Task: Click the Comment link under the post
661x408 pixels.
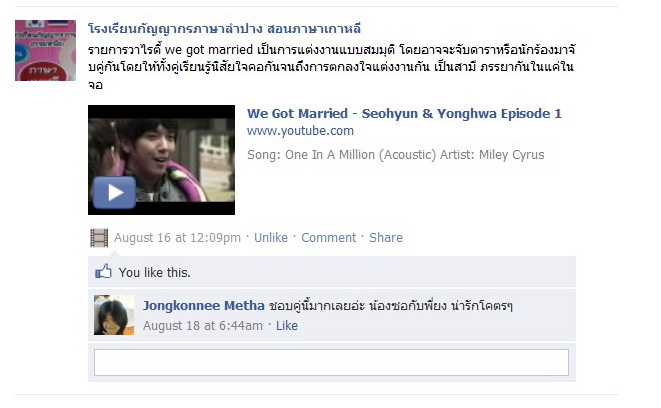Action: click(x=328, y=238)
